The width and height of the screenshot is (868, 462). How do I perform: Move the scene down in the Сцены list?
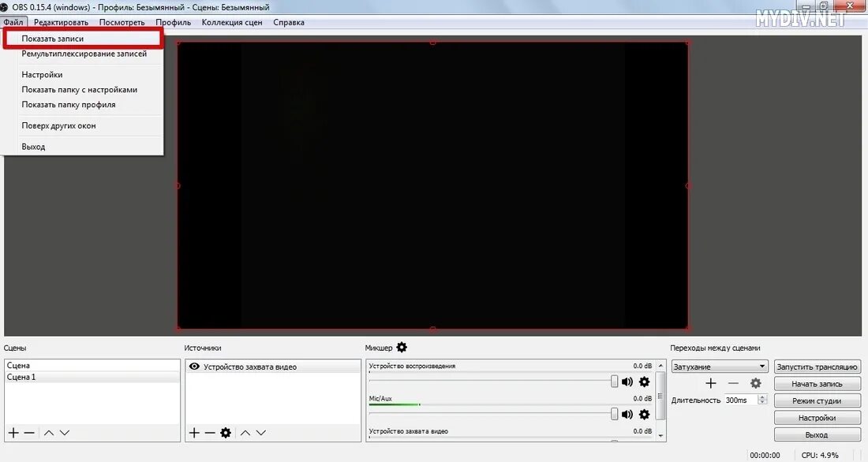tap(65, 433)
